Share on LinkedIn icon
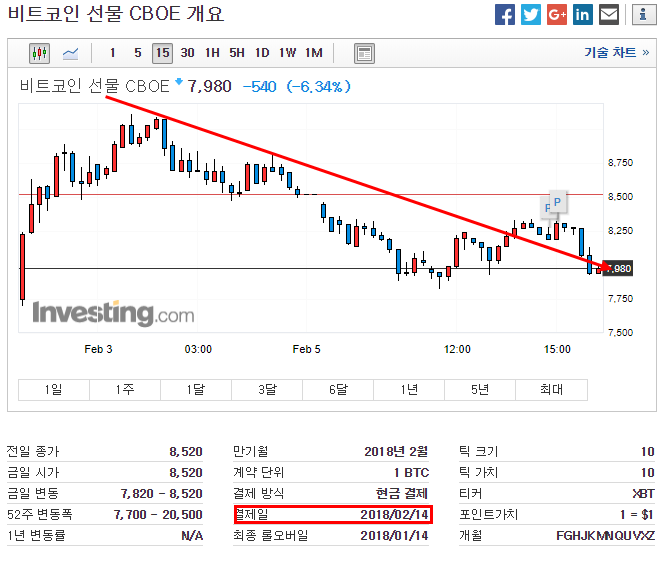Viewport: 667px width, 564px height. 583,15
